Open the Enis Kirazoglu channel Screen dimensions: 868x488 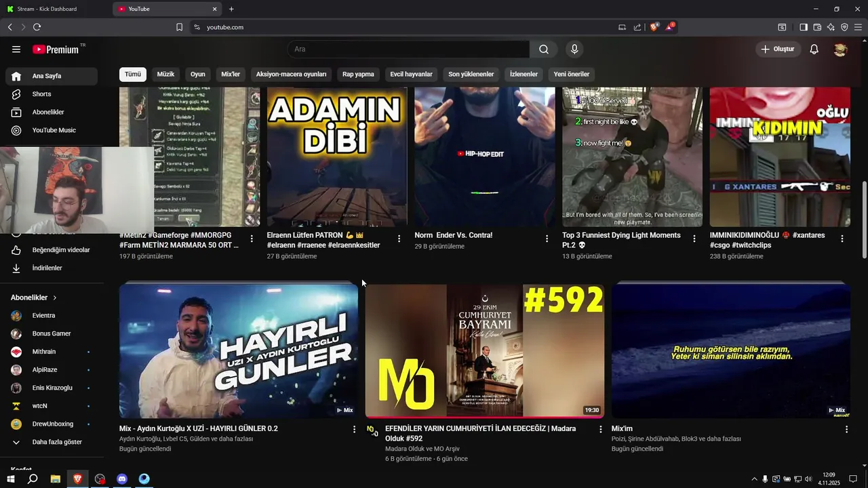52,388
